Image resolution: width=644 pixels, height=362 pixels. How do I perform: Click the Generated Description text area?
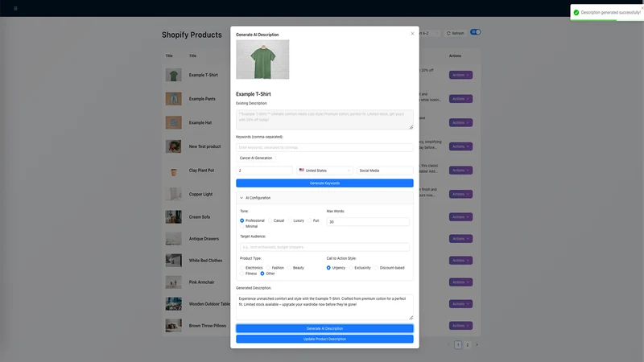coord(324,307)
